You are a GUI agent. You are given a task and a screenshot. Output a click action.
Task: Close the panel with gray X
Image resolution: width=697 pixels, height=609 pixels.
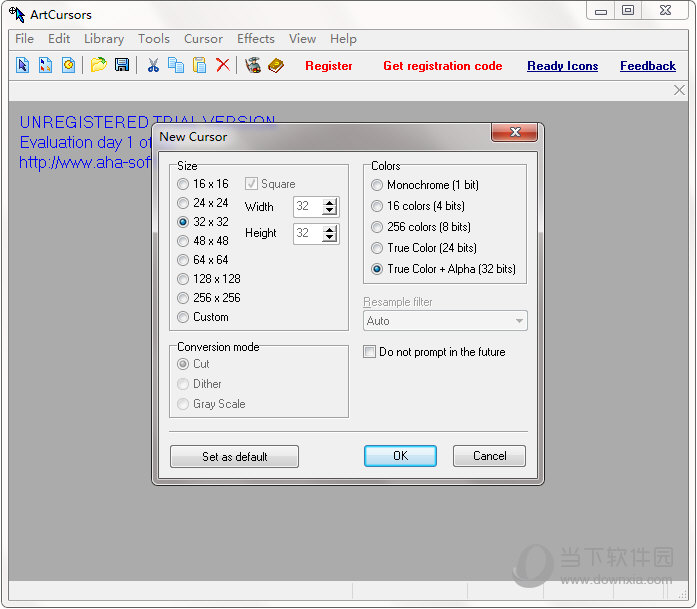click(679, 90)
